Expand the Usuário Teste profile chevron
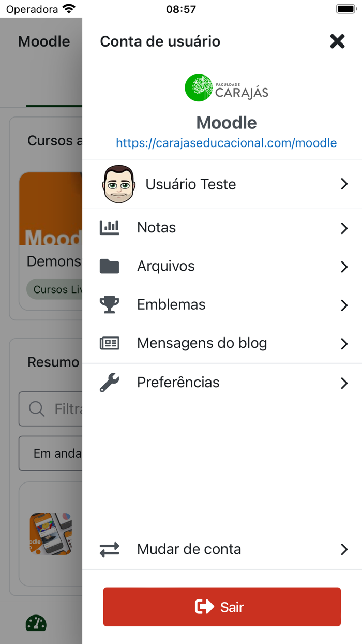362x644 pixels. click(x=344, y=183)
